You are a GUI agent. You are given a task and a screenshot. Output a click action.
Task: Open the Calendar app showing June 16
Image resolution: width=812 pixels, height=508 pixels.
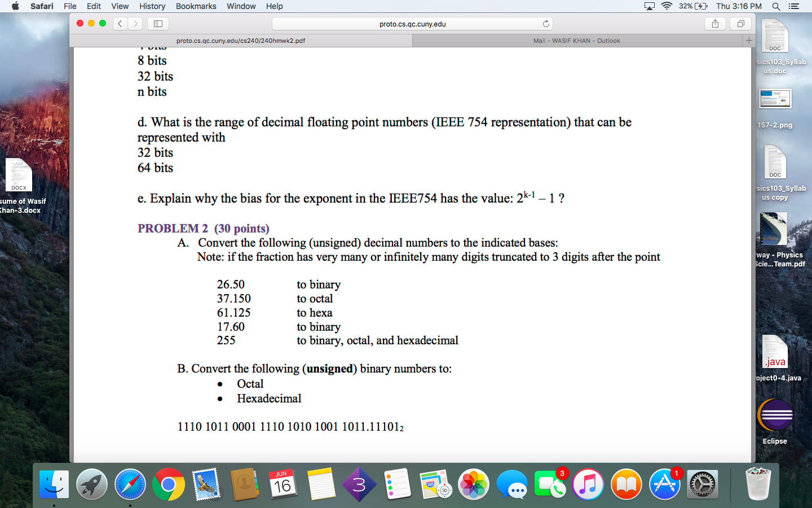tap(283, 484)
